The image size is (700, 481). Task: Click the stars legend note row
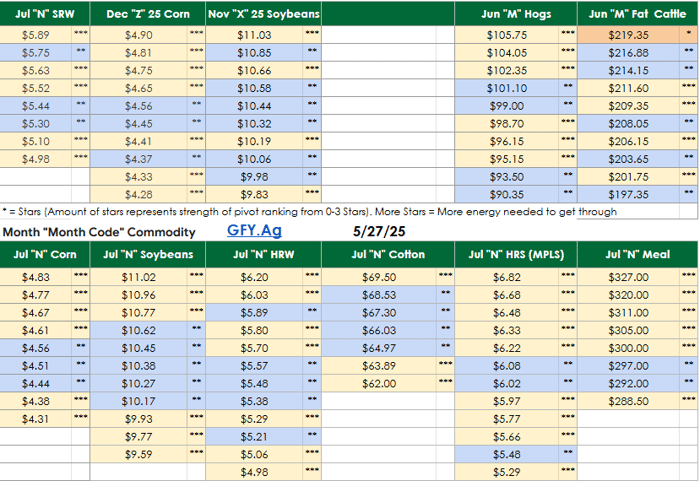(x=310, y=211)
